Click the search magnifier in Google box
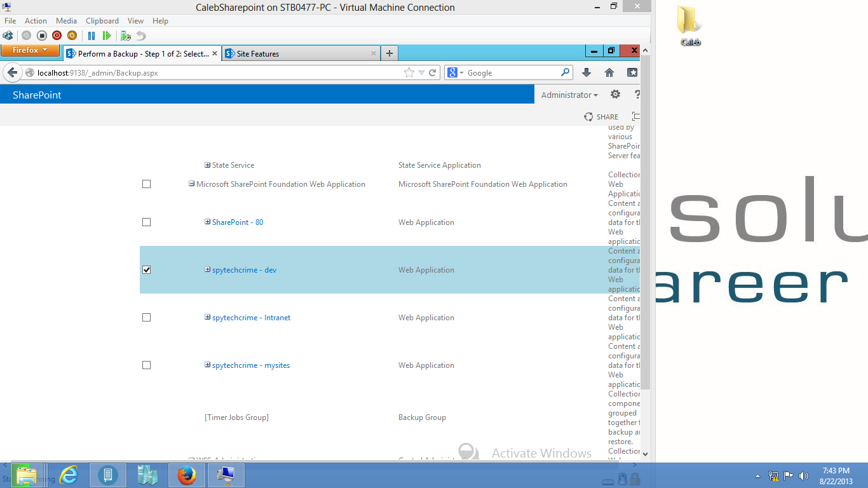Image resolution: width=868 pixels, height=488 pixels. 565,72
